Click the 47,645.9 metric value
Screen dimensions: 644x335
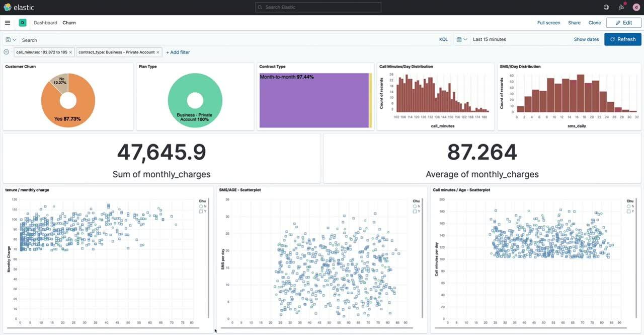tap(162, 152)
